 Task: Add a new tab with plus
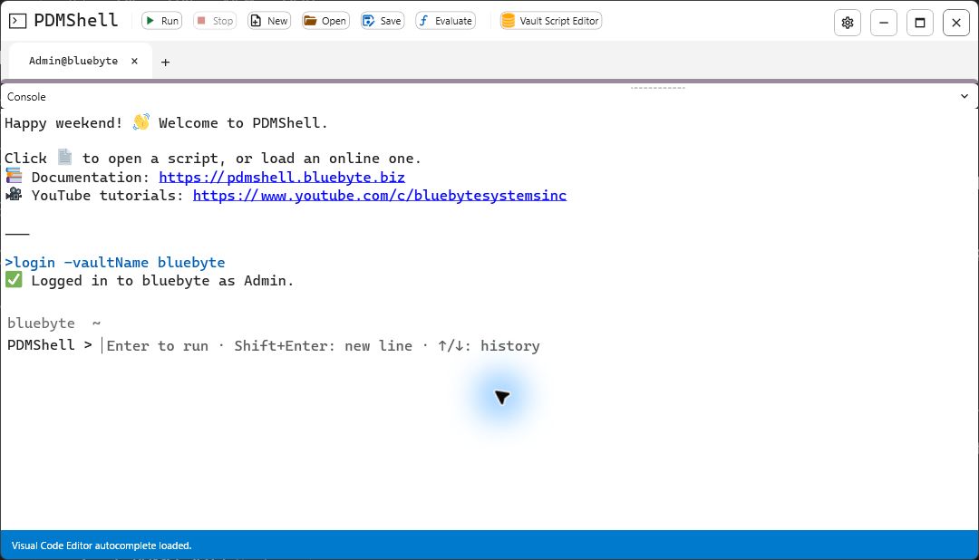pyautogui.click(x=166, y=62)
